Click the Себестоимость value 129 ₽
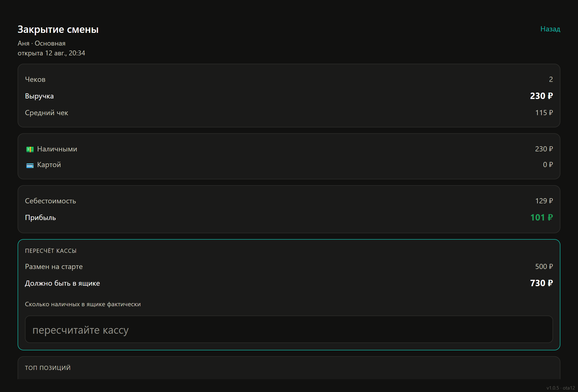 (x=544, y=201)
